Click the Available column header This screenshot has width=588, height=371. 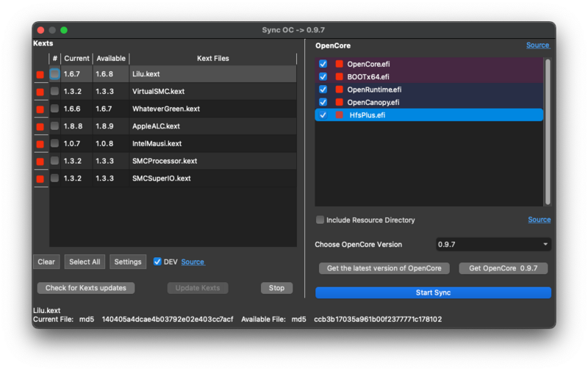pos(111,59)
